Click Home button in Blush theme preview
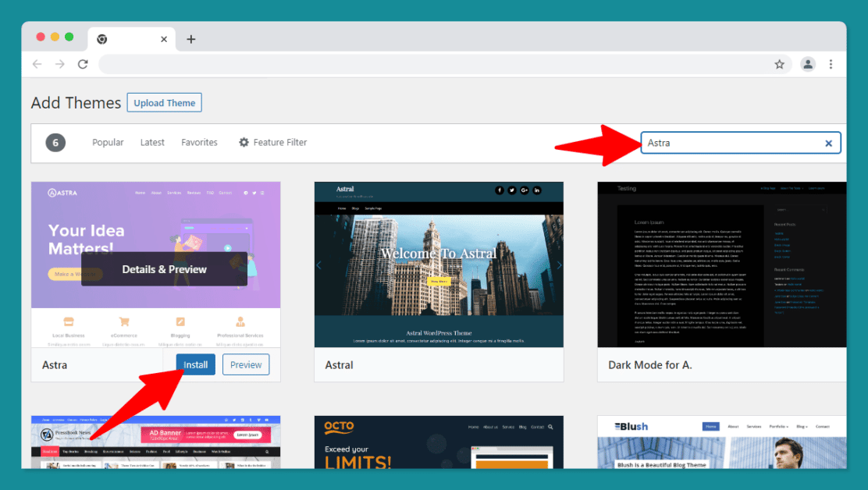The width and height of the screenshot is (868, 490). pos(711,426)
